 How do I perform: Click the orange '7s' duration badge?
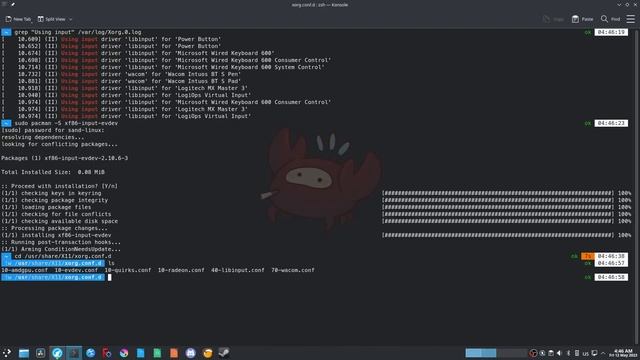588,256
